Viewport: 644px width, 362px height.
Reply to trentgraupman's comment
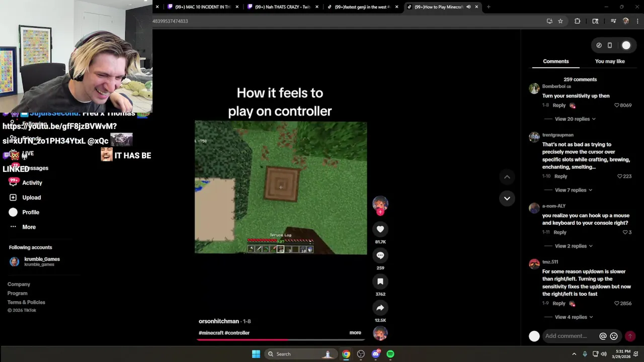[x=560, y=176]
